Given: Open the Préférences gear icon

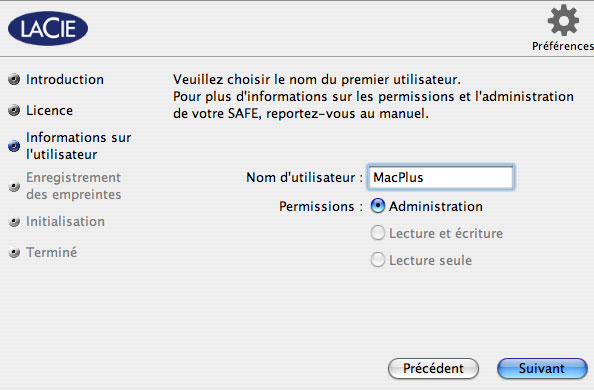Looking at the screenshot, I should point(563,20).
